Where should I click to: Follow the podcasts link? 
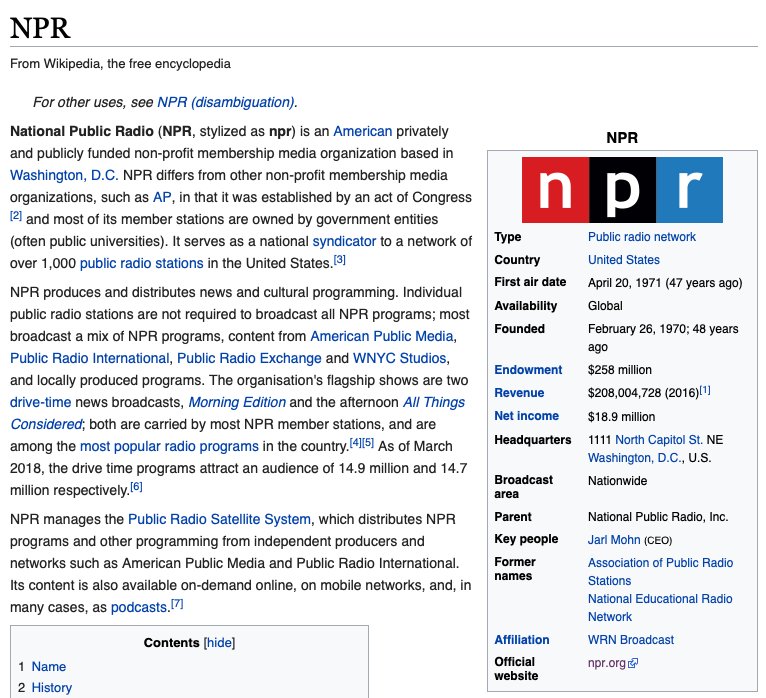click(x=139, y=607)
